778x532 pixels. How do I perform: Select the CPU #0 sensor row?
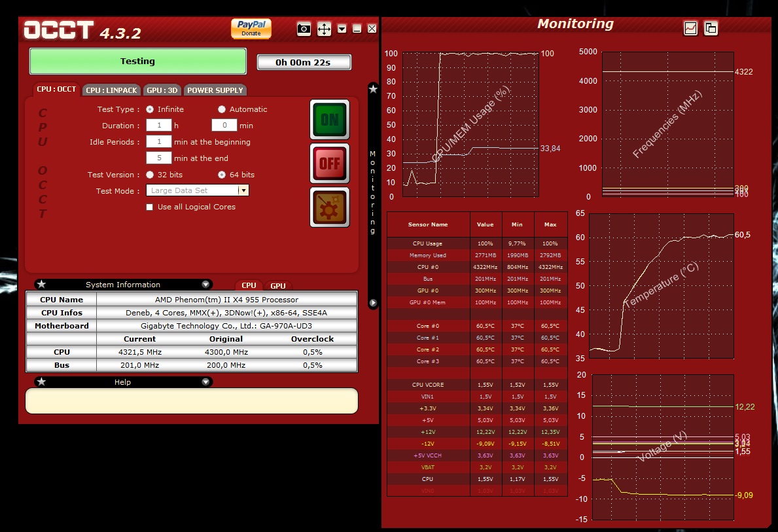(477, 267)
